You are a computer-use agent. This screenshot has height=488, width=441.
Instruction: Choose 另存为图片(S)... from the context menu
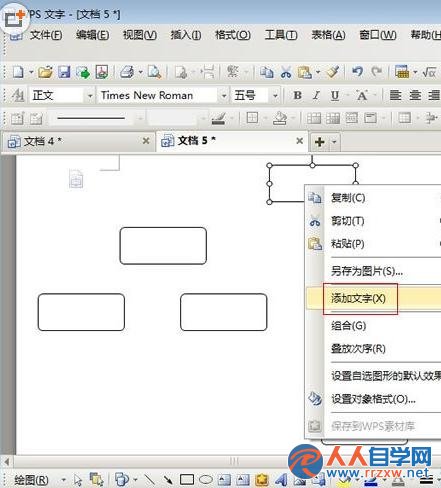tap(373, 271)
